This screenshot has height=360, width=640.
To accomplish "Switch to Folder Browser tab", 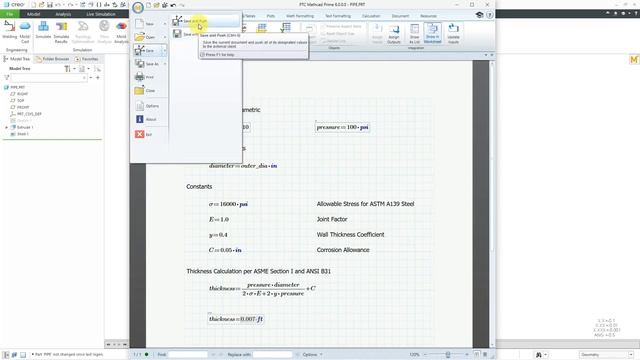I will 53,59.
